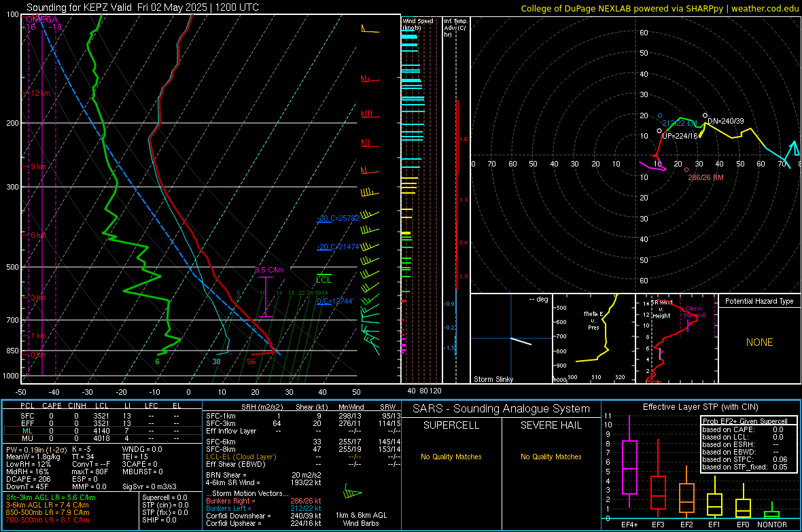Click the Prob EF2+ Given Supercell header
Screen dimensions: 802x532
[x=745, y=421]
